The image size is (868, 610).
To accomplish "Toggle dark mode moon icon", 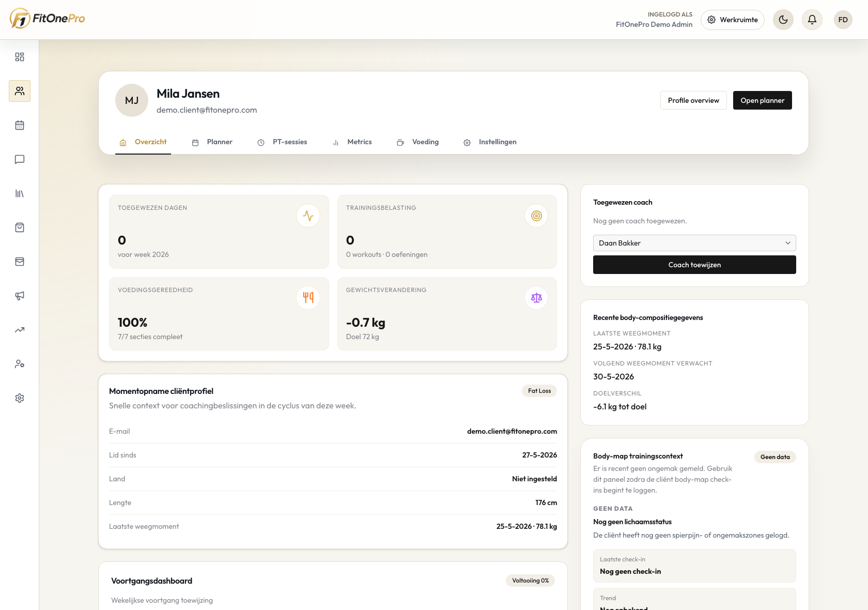I will point(783,20).
